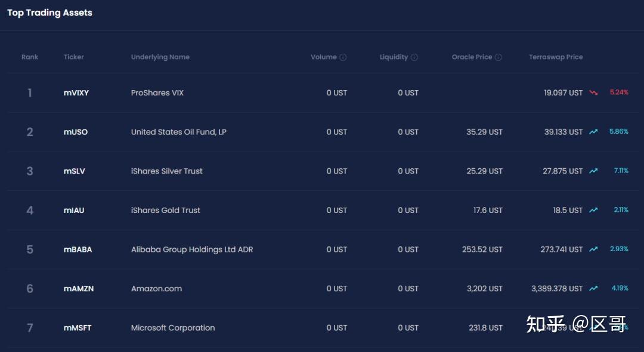This screenshot has width=644, height=352.
Task: Sort by Terraswap Price column header
Action: (556, 57)
